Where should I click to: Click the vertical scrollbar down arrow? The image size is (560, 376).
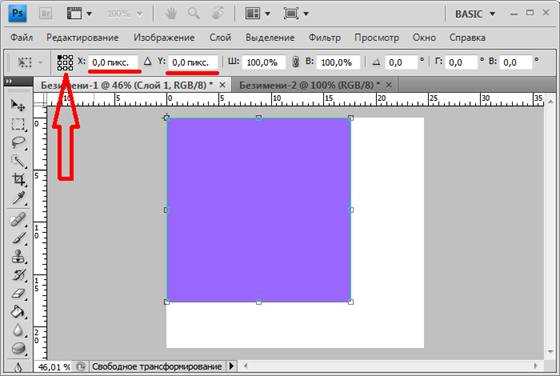550,352
